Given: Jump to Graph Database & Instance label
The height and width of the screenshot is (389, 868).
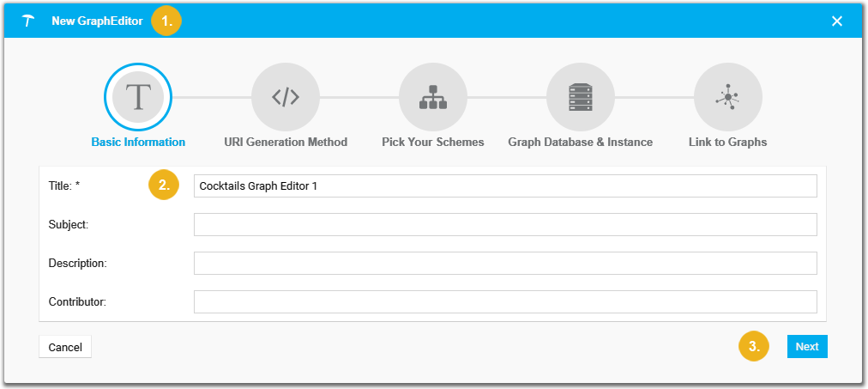Looking at the screenshot, I should [581, 142].
